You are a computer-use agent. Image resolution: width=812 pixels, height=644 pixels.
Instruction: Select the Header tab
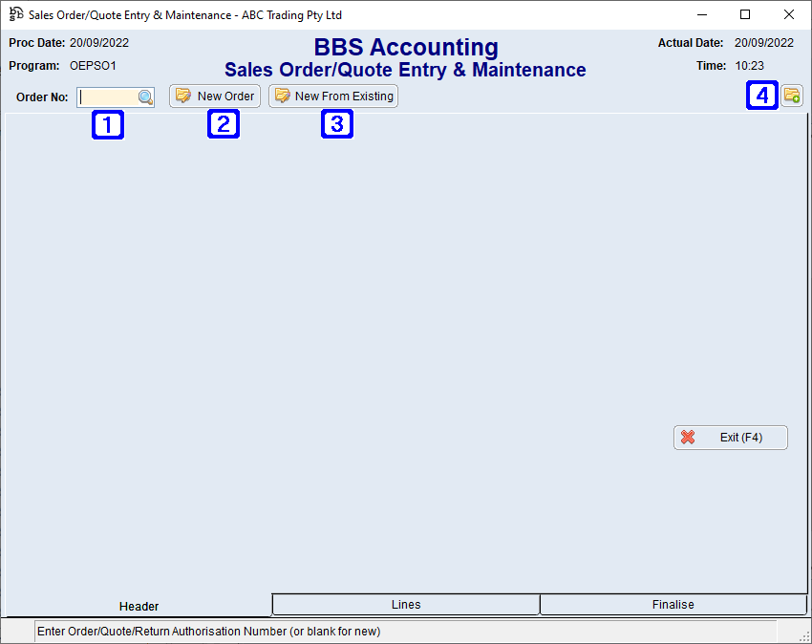[x=139, y=606]
